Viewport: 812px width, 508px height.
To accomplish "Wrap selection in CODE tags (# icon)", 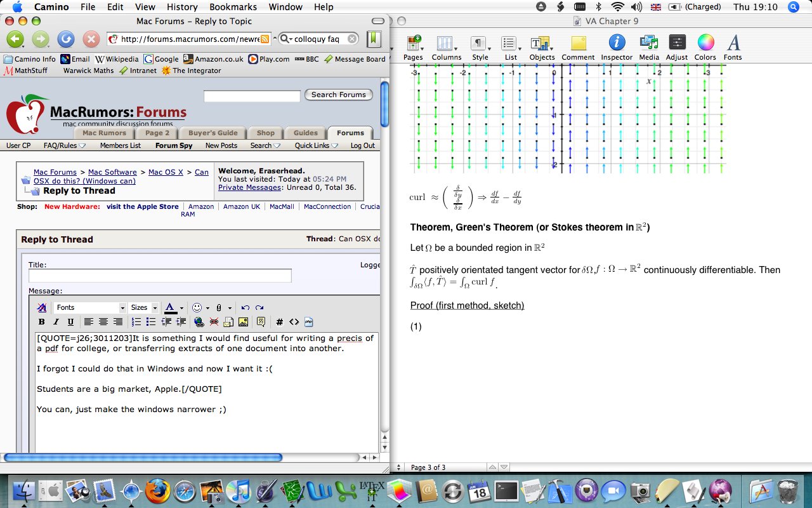I will (x=279, y=322).
